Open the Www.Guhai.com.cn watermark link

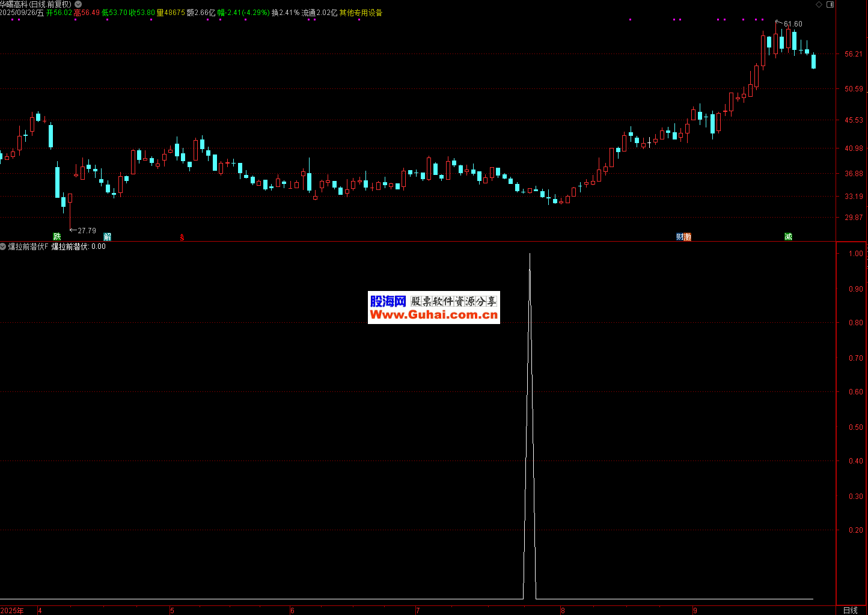tap(433, 315)
